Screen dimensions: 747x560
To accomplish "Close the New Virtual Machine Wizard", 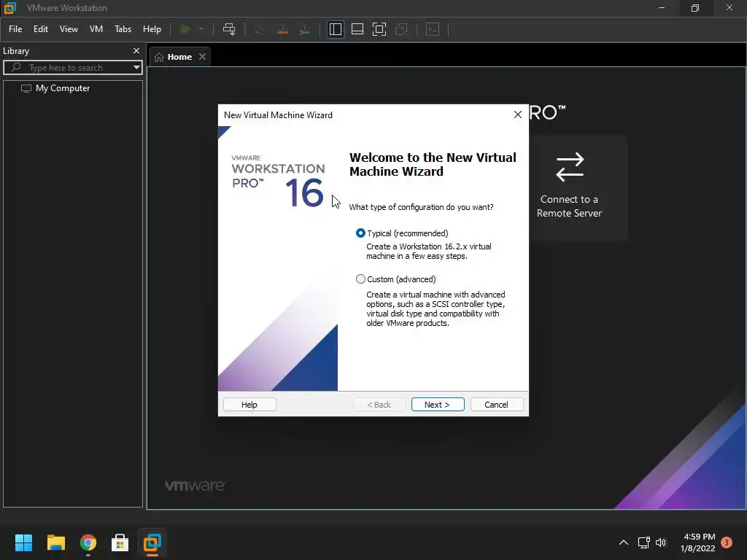I will 518,114.
